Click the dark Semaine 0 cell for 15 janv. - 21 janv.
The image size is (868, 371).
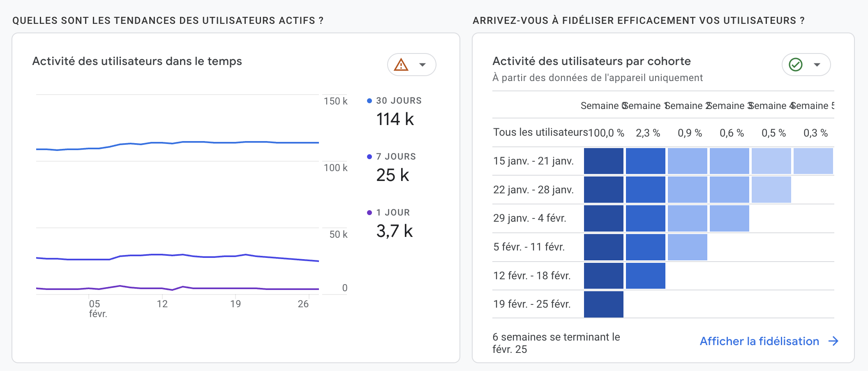point(604,161)
